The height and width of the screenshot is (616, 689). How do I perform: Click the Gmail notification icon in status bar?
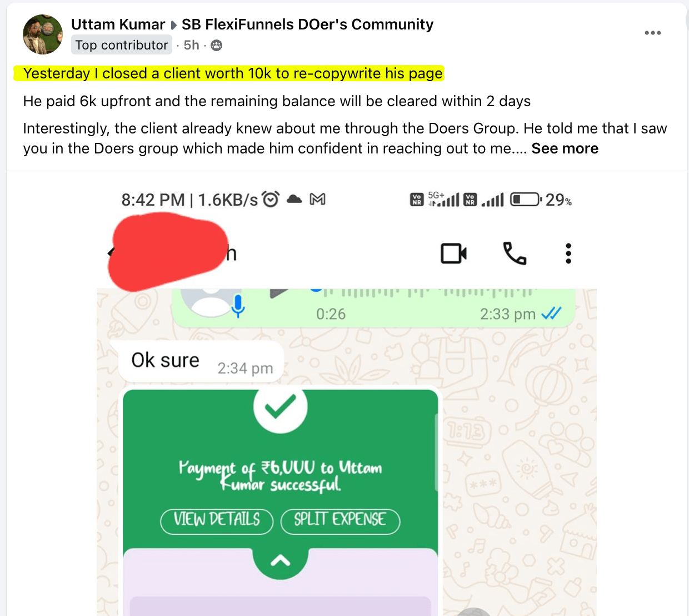click(317, 199)
